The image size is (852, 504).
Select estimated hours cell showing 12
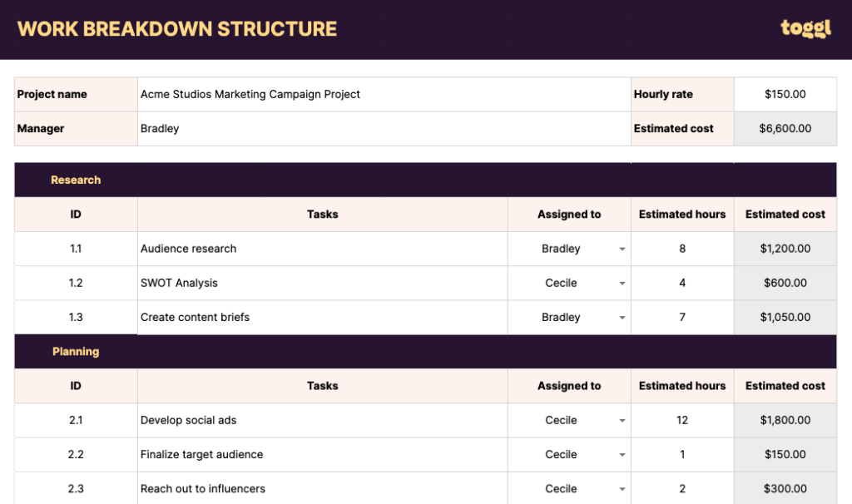click(682, 420)
